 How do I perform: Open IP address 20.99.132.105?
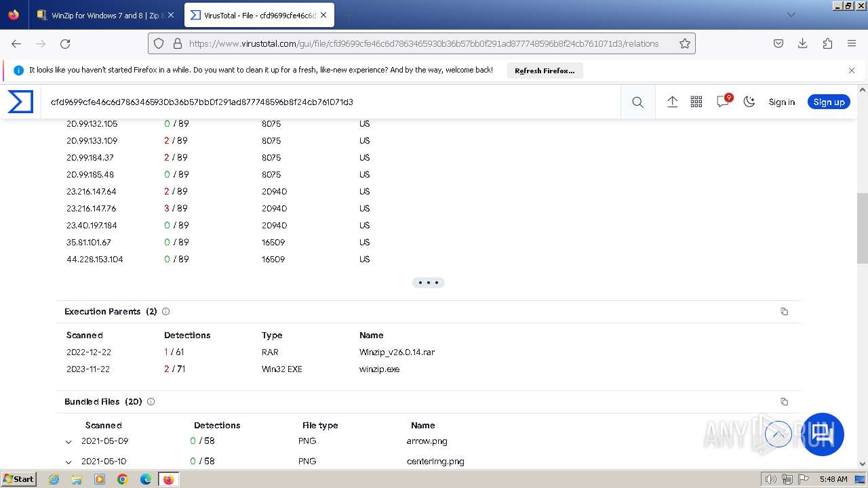pyautogui.click(x=92, y=124)
